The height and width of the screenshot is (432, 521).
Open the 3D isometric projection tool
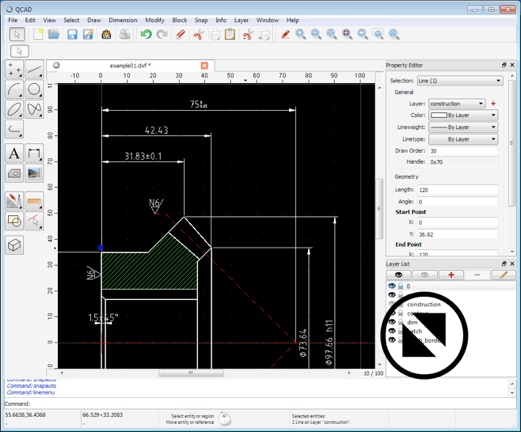click(14, 245)
